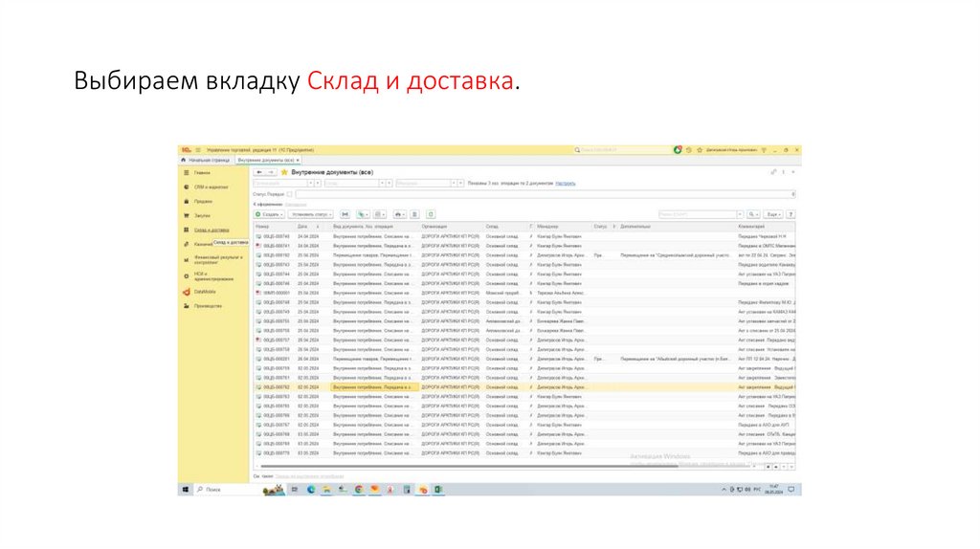Open the Продажи section

203,201
